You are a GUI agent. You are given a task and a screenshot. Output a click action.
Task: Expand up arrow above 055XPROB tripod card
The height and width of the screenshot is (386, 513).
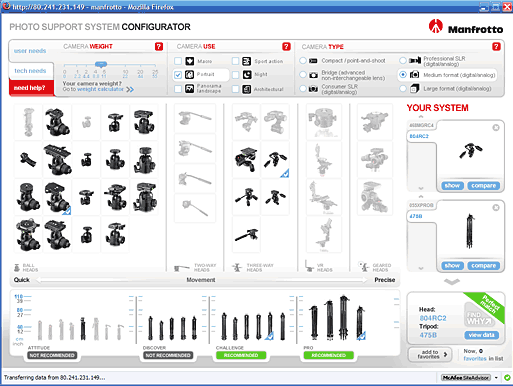(x=421, y=197)
